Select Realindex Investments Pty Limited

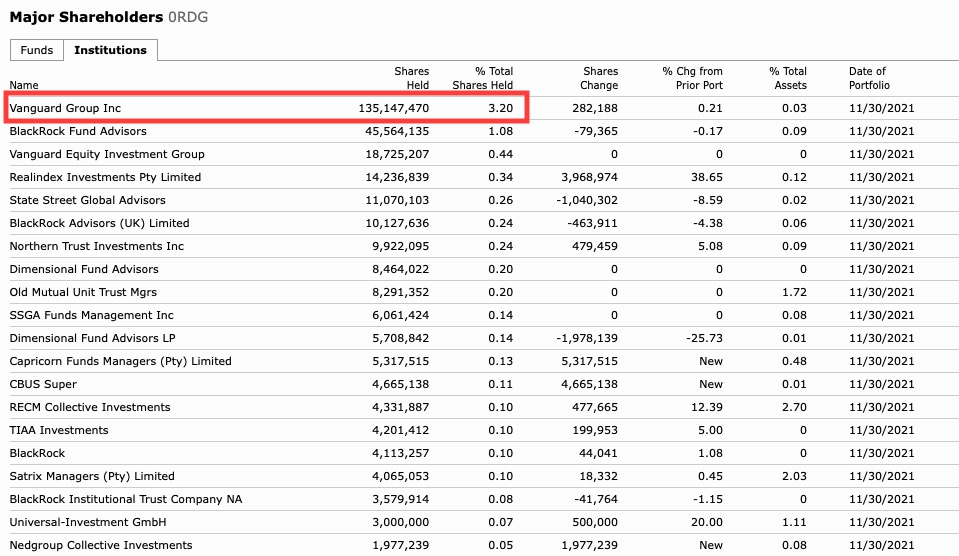[x=105, y=177]
